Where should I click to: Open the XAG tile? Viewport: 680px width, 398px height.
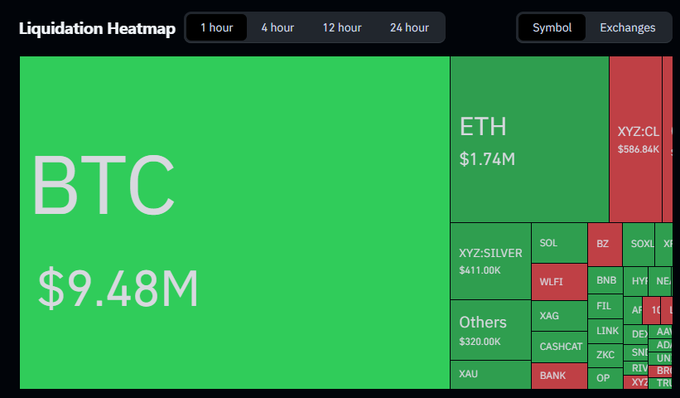(x=559, y=316)
